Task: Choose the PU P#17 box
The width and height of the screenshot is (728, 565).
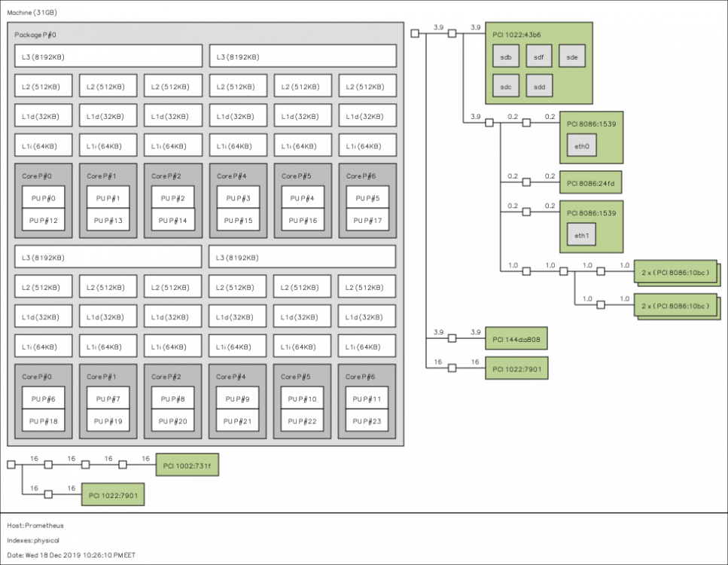Action: [x=367, y=220]
